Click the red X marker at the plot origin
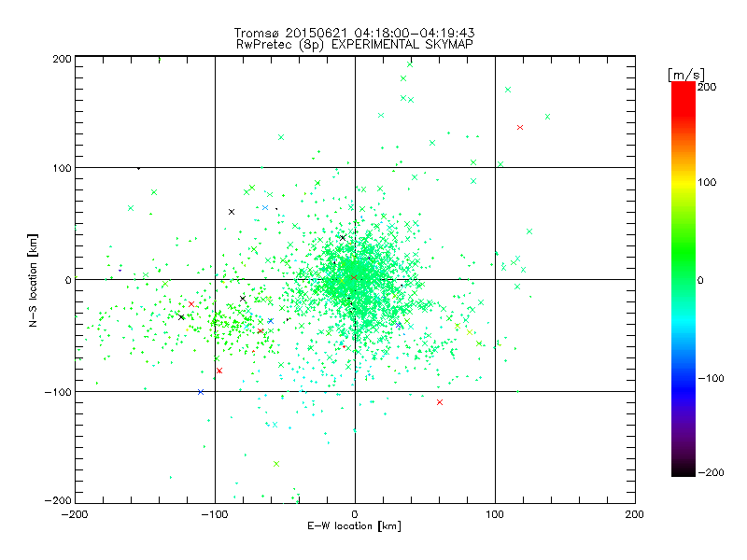 pos(354,277)
